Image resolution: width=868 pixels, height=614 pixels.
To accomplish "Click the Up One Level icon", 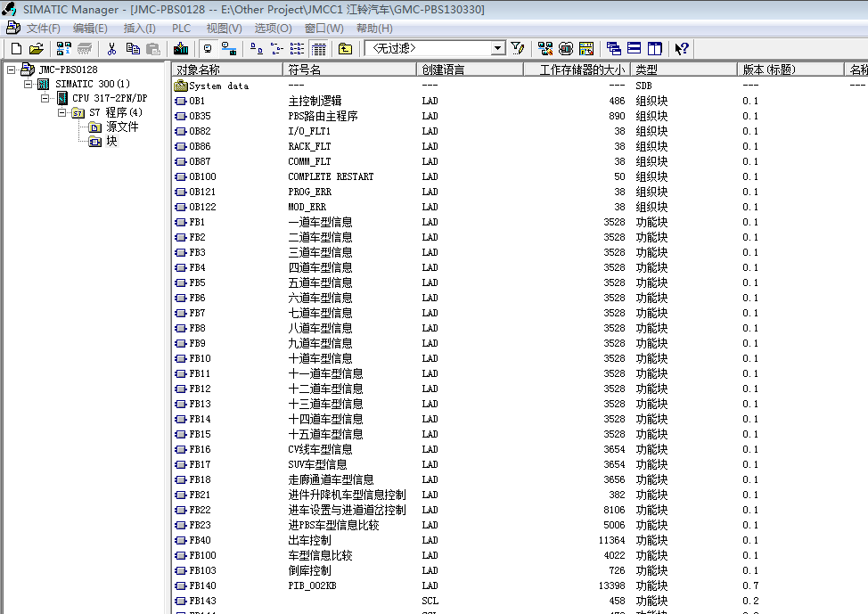I will [x=345, y=49].
